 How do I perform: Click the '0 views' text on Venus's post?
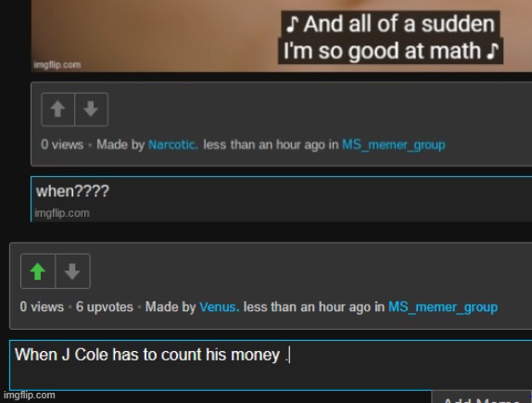pos(42,307)
